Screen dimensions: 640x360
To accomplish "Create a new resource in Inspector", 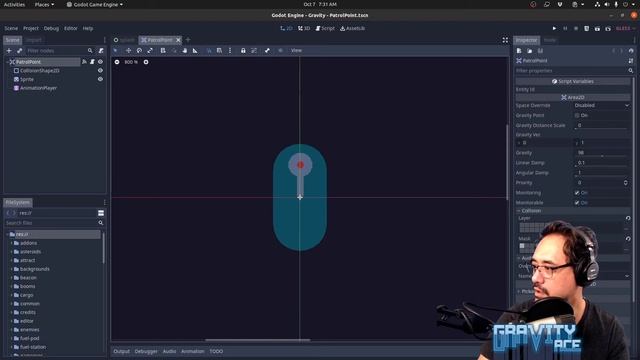I will (519, 51).
